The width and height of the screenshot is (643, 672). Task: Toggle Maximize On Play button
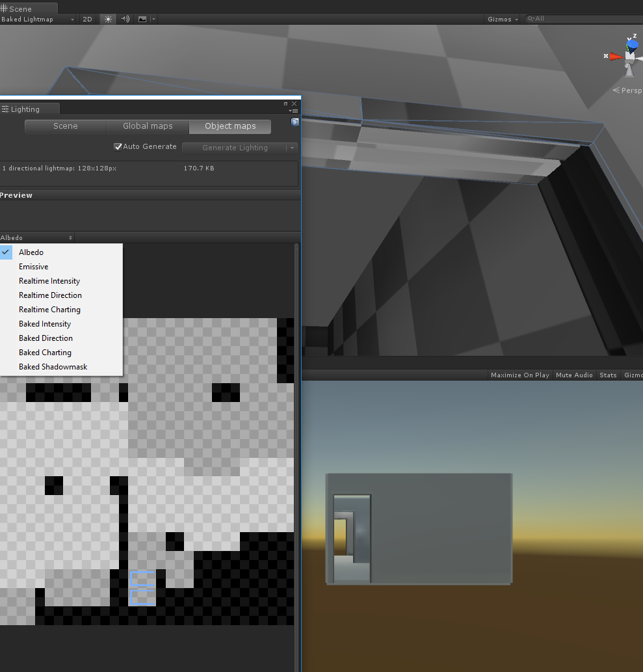tap(520, 375)
